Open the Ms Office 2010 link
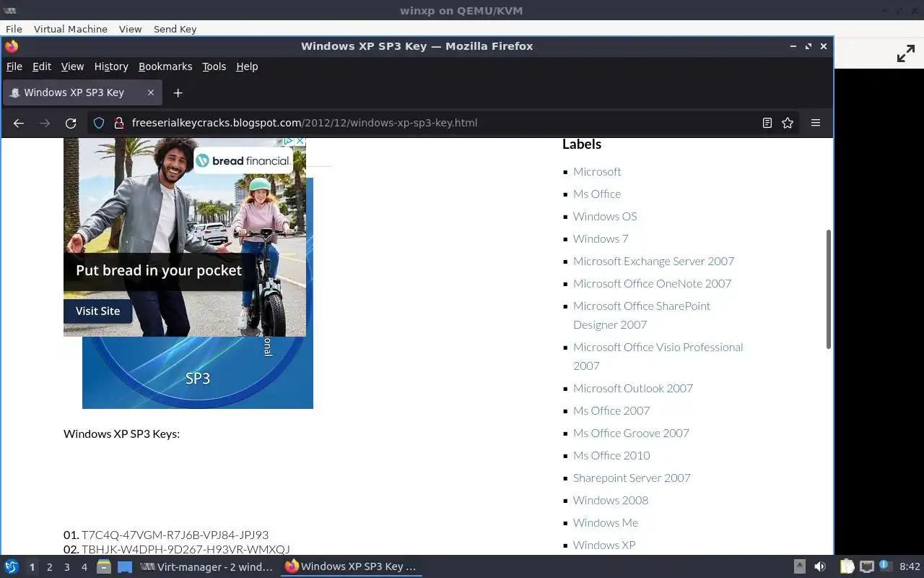 (611, 455)
